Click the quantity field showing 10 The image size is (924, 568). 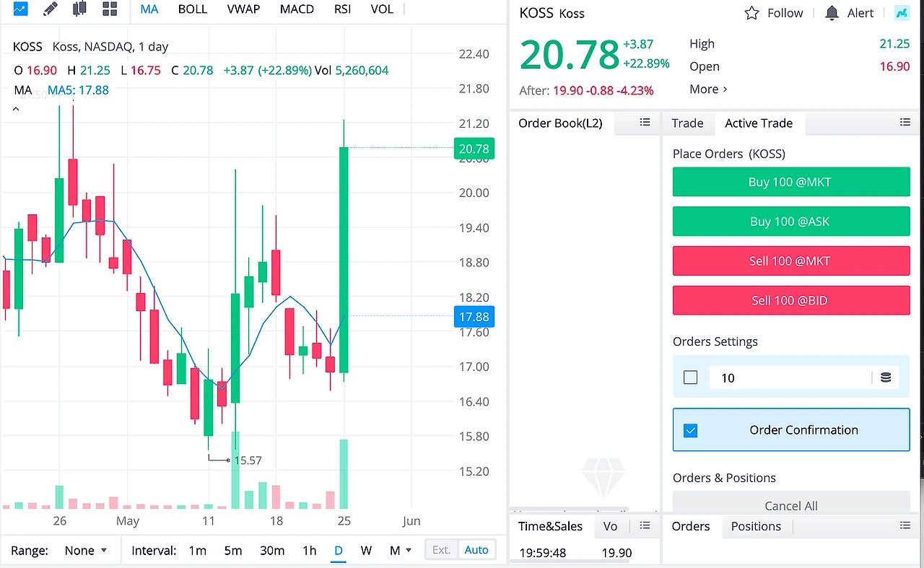tap(790, 377)
